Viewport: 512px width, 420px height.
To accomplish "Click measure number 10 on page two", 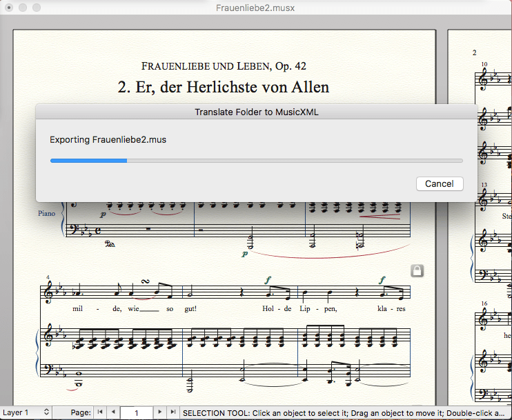I will coord(484,64).
